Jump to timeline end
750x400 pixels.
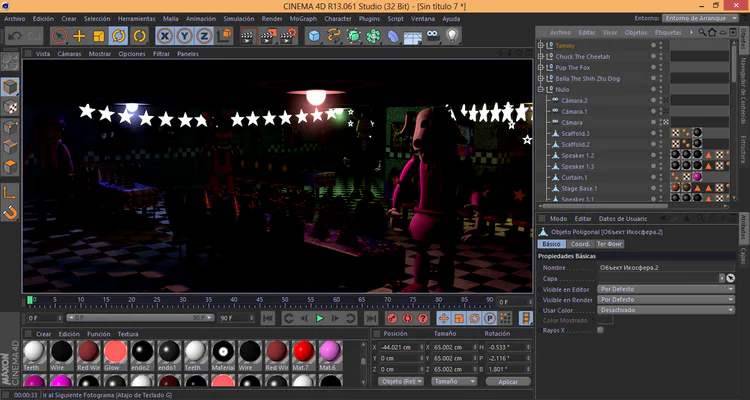click(x=371, y=318)
